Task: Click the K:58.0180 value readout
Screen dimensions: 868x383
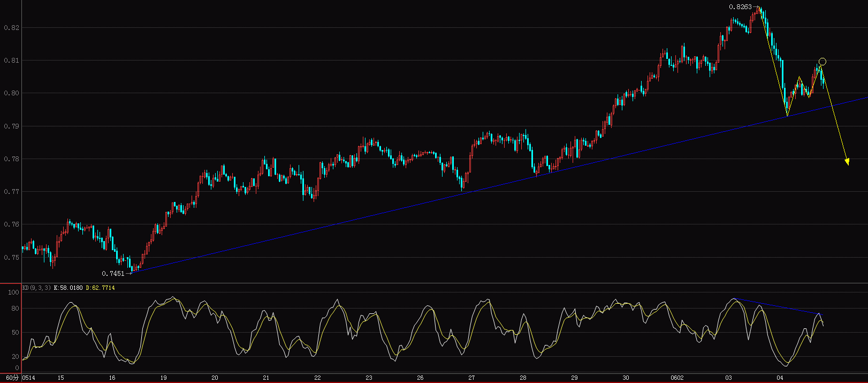Action: tap(68, 288)
